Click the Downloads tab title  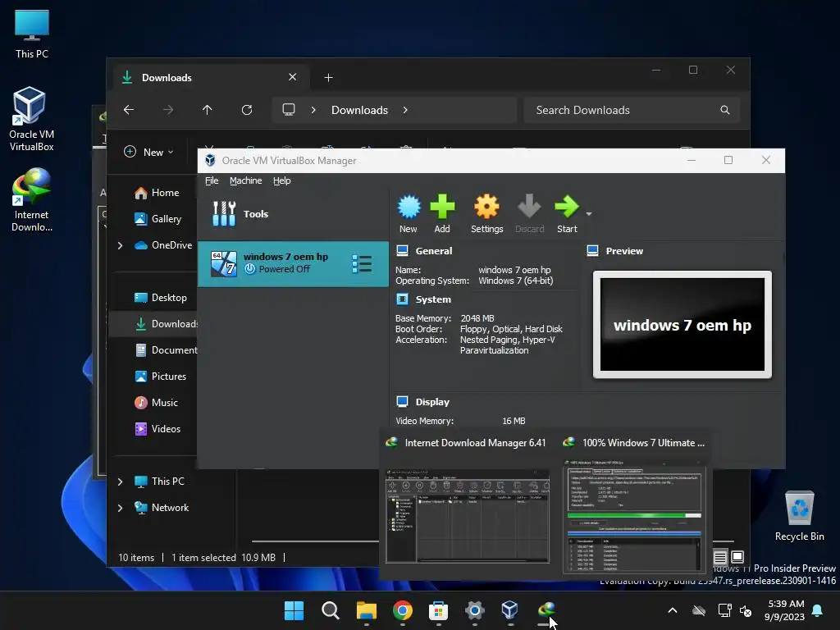pyautogui.click(x=167, y=78)
